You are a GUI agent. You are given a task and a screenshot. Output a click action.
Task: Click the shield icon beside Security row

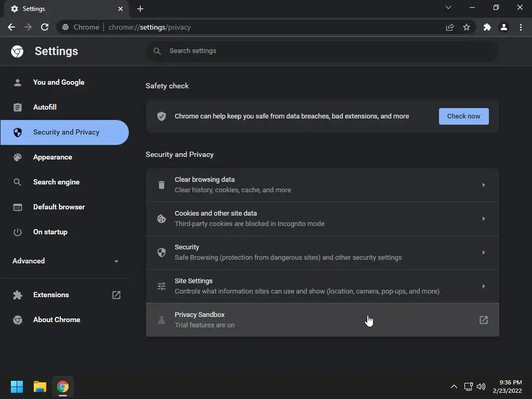(x=162, y=252)
